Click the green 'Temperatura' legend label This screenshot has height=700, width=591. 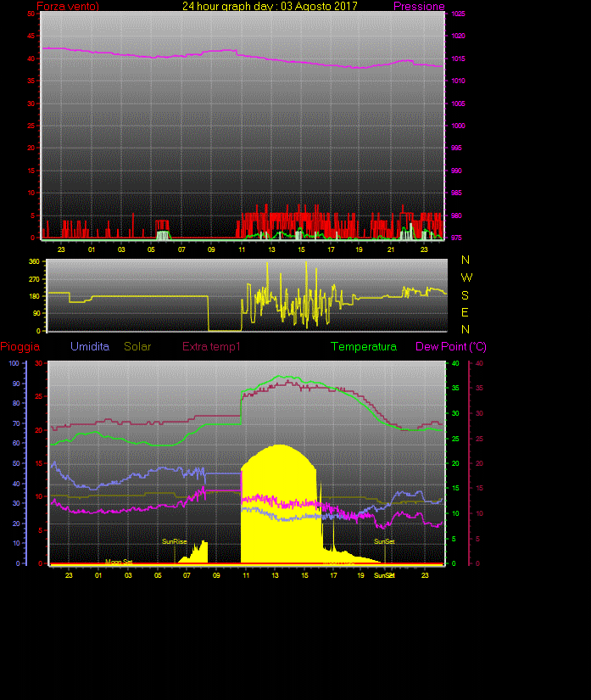(364, 346)
